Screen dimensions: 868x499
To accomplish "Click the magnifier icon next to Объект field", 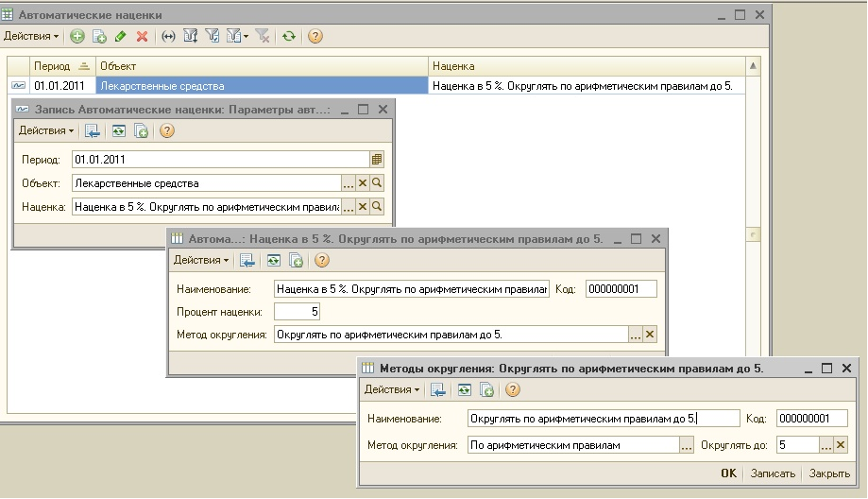I will 377,183.
